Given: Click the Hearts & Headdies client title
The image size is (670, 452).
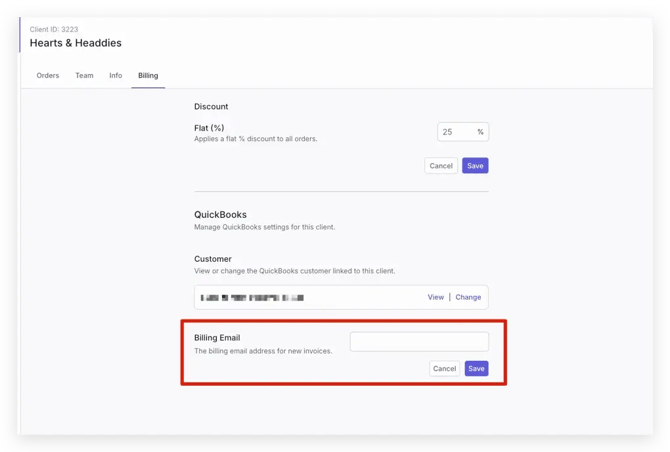Looking at the screenshot, I should 76,44.
